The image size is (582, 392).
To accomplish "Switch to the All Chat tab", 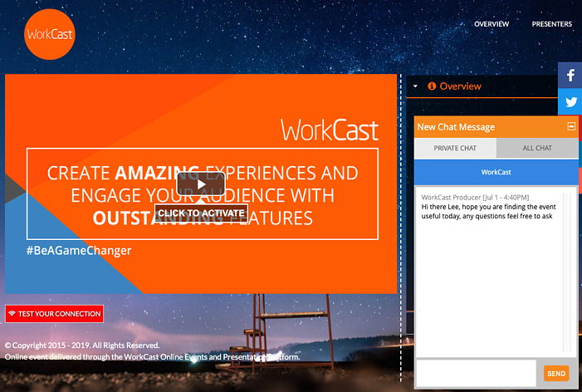I will [x=537, y=148].
